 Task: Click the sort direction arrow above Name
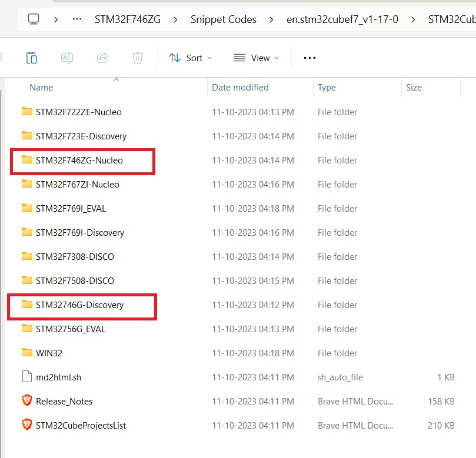pyautogui.click(x=116, y=79)
